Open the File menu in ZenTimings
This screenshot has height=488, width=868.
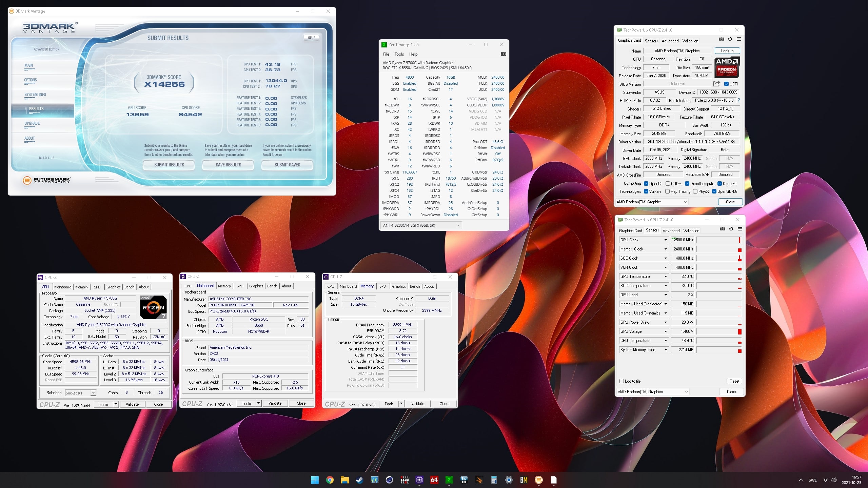click(x=386, y=54)
